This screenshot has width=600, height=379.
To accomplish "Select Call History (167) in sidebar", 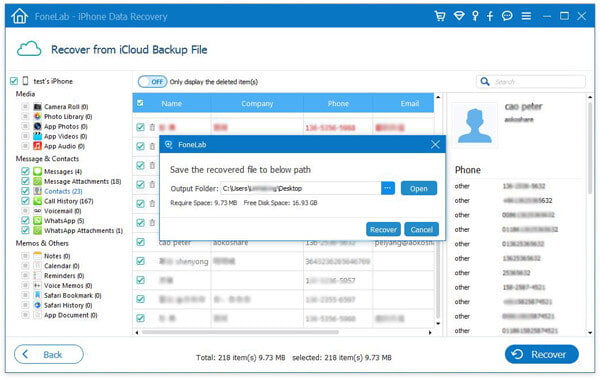I will point(68,201).
